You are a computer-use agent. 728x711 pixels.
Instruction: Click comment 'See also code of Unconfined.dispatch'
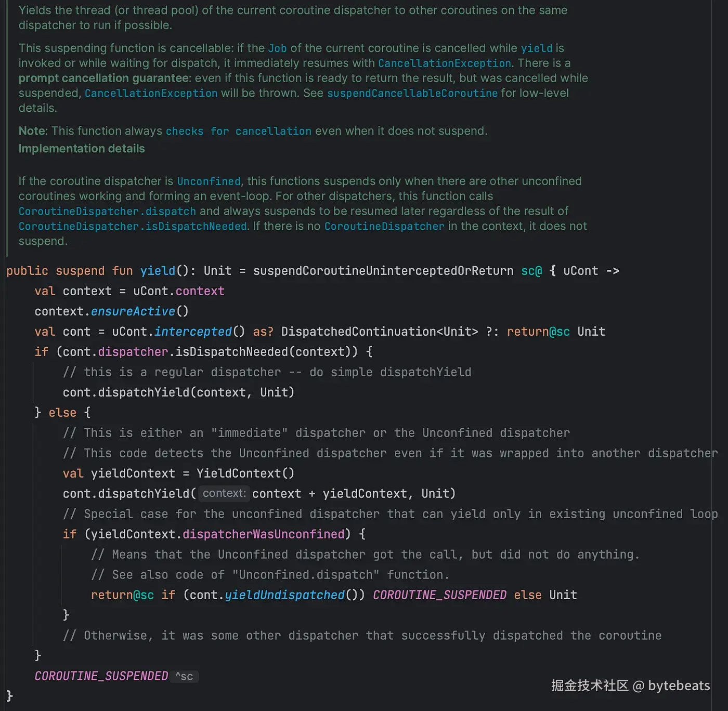(270, 575)
